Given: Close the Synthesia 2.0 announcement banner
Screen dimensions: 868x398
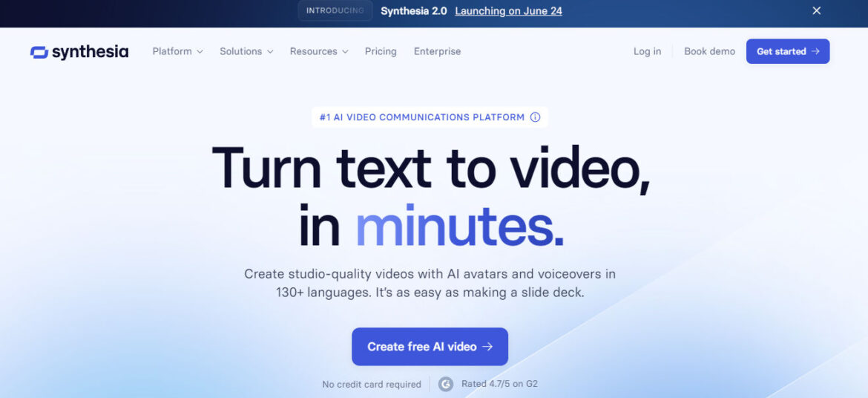Looking at the screenshot, I should click(817, 10).
